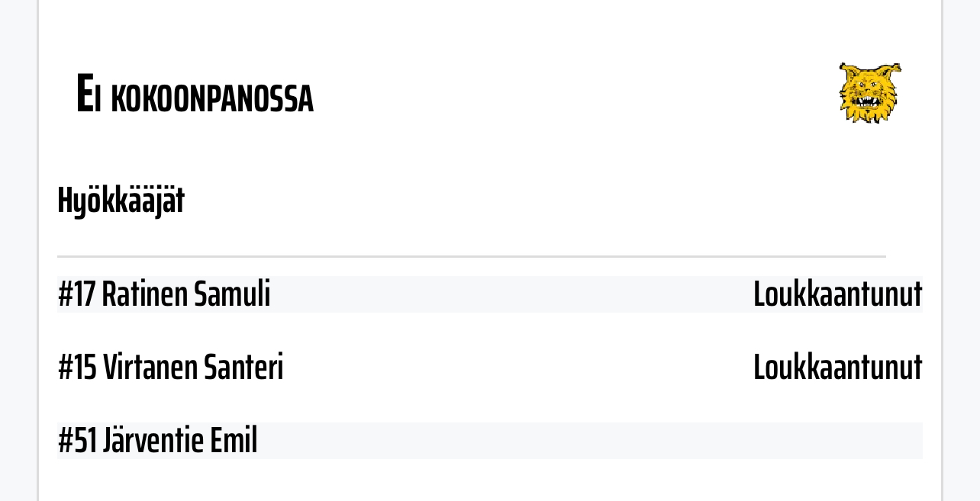Click jersey number #17
The width and height of the screenshot is (980, 501).
77,294
